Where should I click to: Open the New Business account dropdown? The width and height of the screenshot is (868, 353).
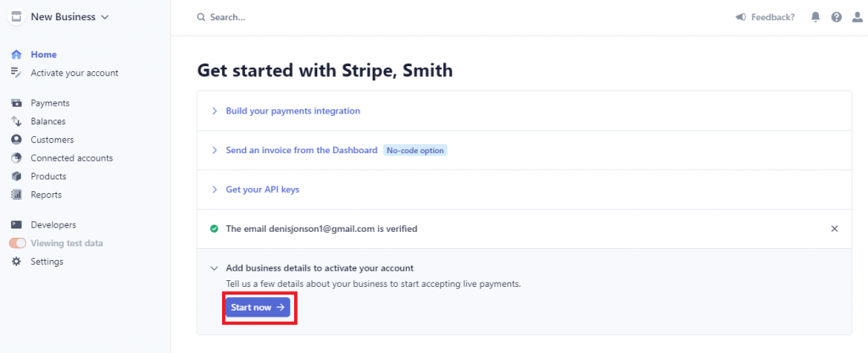pyautogui.click(x=59, y=17)
